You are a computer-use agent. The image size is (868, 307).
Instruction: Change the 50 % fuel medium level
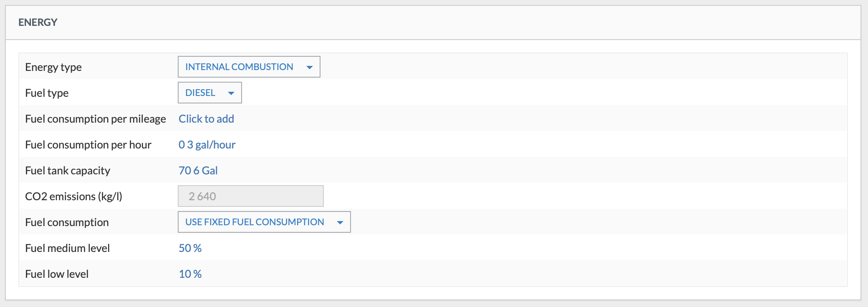click(x=190, y=248)
